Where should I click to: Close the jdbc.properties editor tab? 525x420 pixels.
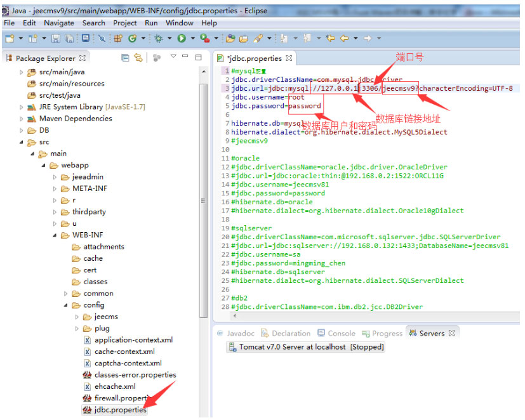click(x=289, y=58)
